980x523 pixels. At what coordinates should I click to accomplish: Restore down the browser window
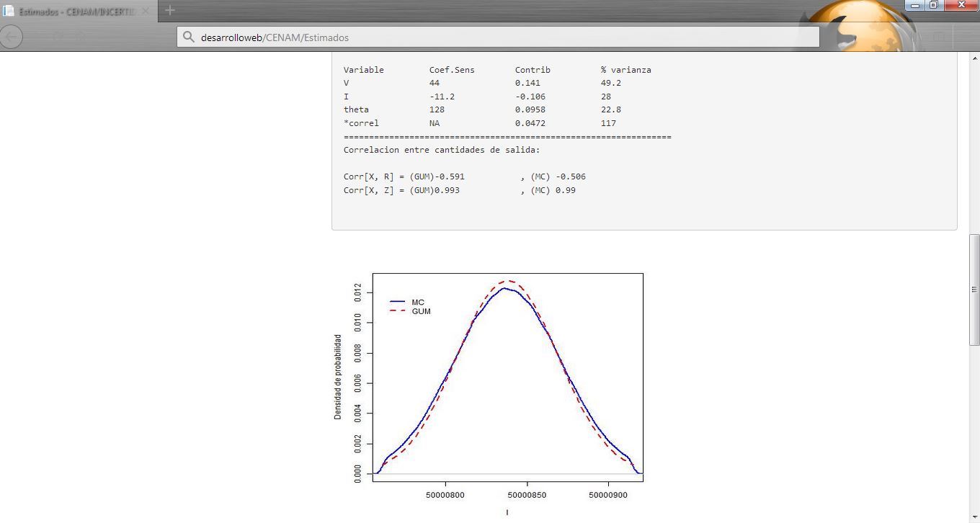(x=933, y=5)
